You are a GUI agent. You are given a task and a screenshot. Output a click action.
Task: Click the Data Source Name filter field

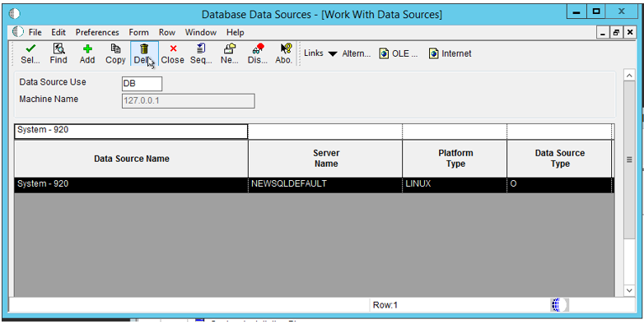(131, 132)
